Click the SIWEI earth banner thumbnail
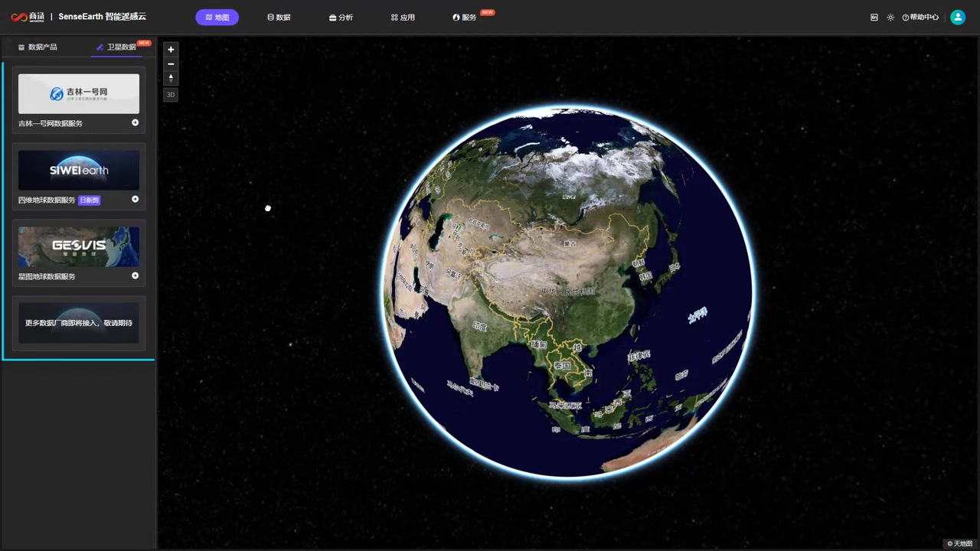980x551 pixels. 79,170
